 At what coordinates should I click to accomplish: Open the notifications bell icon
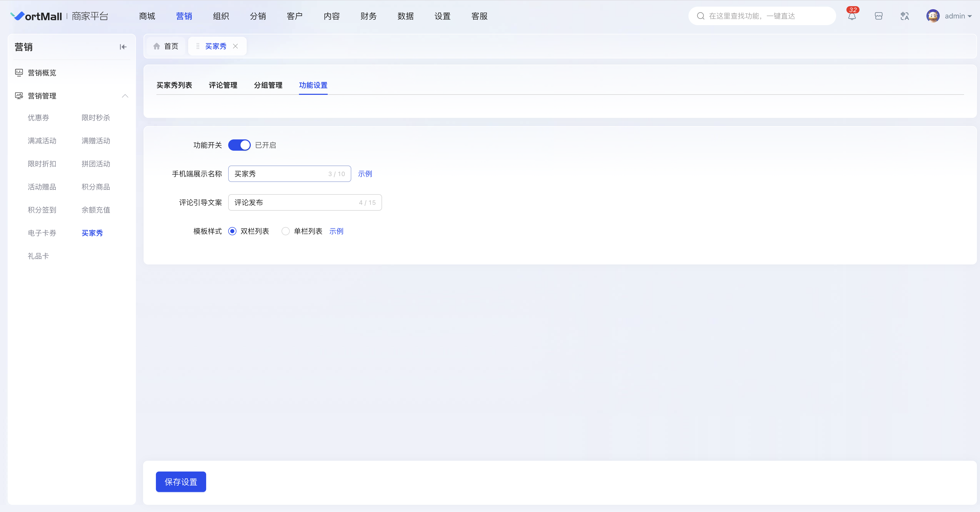click(852, 16)
